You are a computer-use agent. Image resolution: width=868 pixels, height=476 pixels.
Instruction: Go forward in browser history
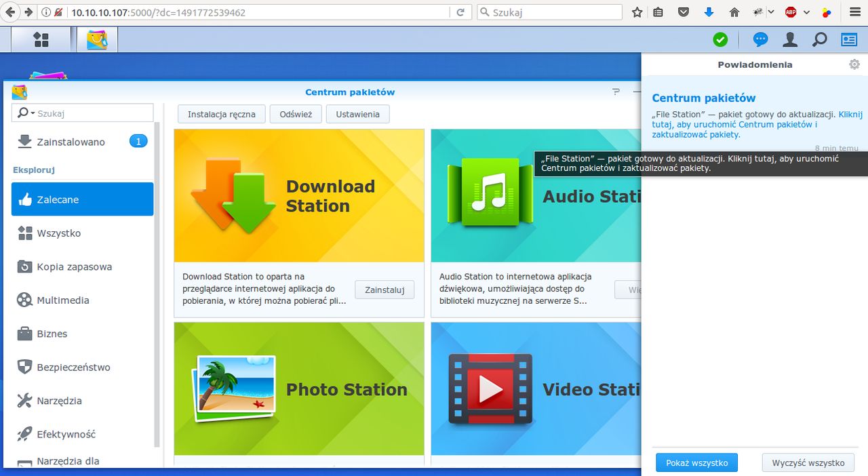(28, 12)
